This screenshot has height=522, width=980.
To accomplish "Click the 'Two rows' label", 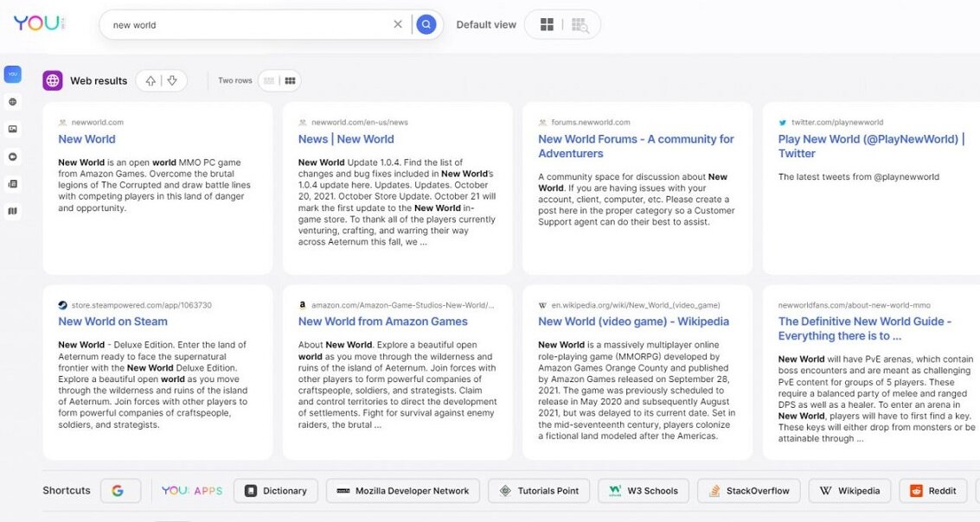I will [x=235, y=80].
